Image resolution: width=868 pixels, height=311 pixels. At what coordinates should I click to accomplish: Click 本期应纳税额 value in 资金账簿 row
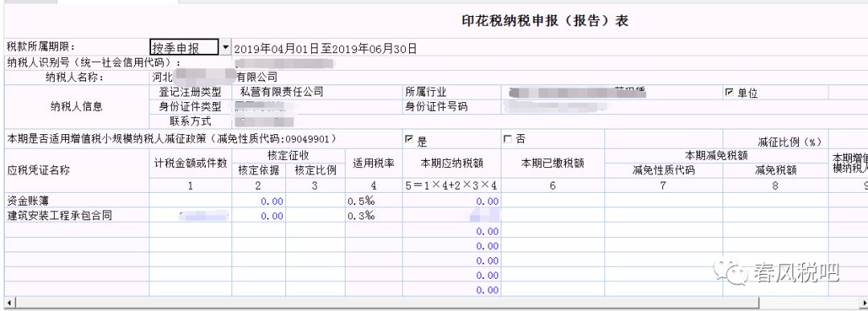point(452,201)
